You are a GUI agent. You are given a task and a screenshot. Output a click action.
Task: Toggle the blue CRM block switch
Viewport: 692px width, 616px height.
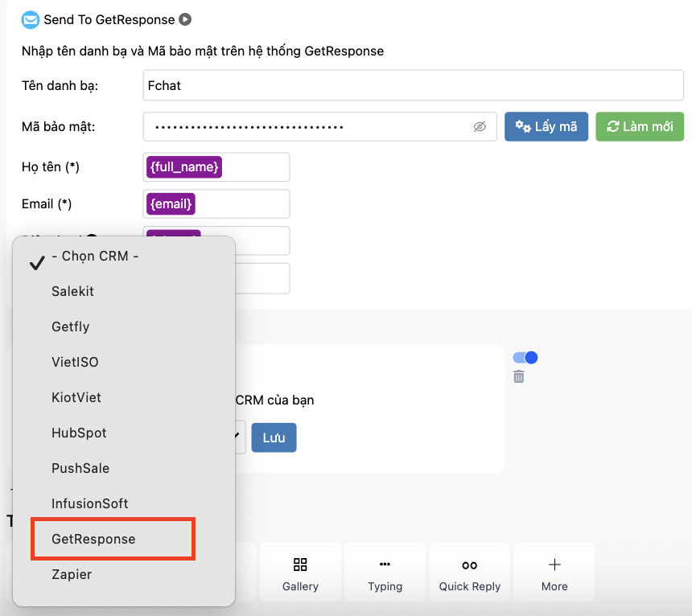[x=525, y=358]
